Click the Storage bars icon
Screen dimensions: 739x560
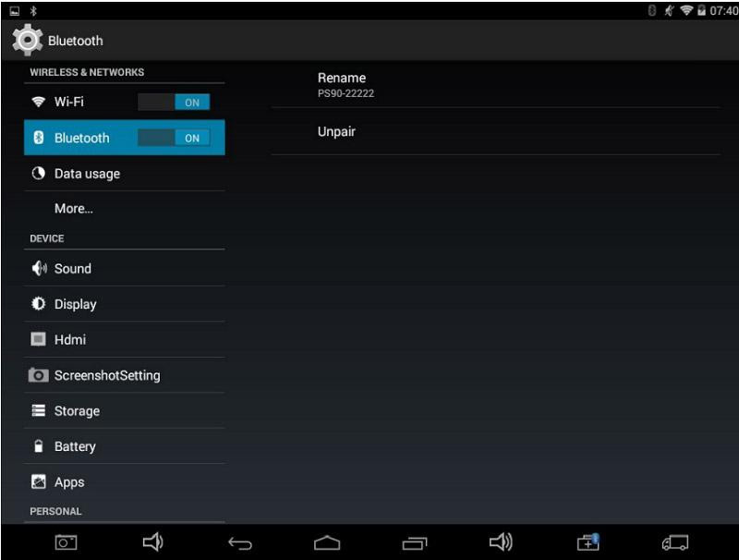click(38, 410)
